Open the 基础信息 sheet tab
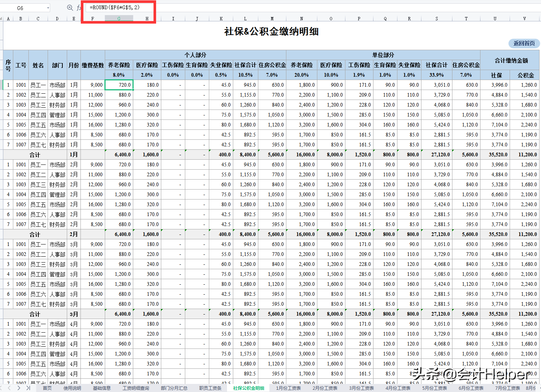This screenshot has height=392, width=541. (102, 388)
